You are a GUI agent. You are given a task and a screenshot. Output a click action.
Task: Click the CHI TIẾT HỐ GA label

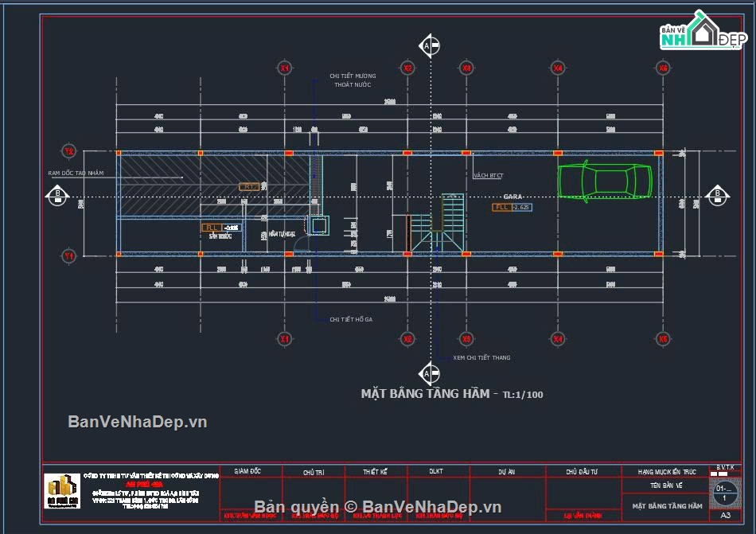[350, 319]
